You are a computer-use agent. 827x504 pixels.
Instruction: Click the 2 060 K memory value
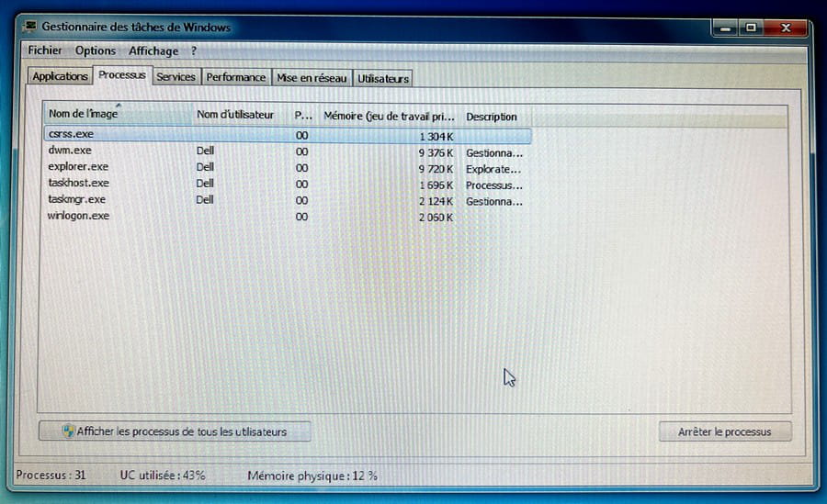[436, 218]
